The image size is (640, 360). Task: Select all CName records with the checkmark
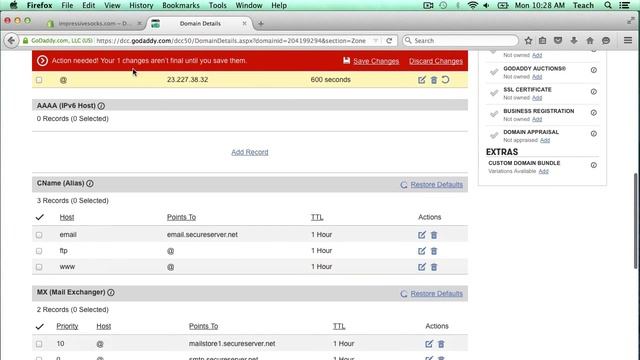tap(40, 217)
